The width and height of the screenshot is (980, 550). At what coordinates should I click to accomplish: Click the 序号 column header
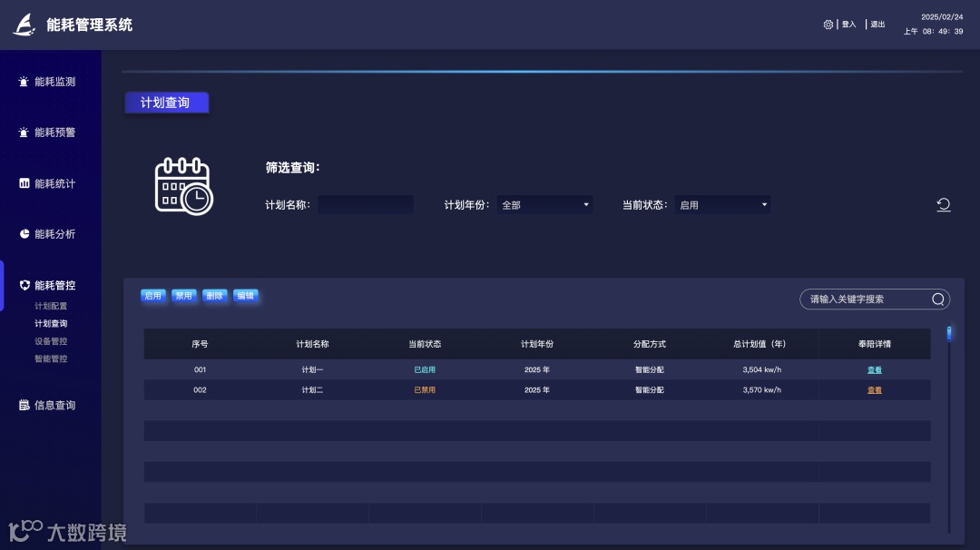pyautogui.click(x=200, y=344)
